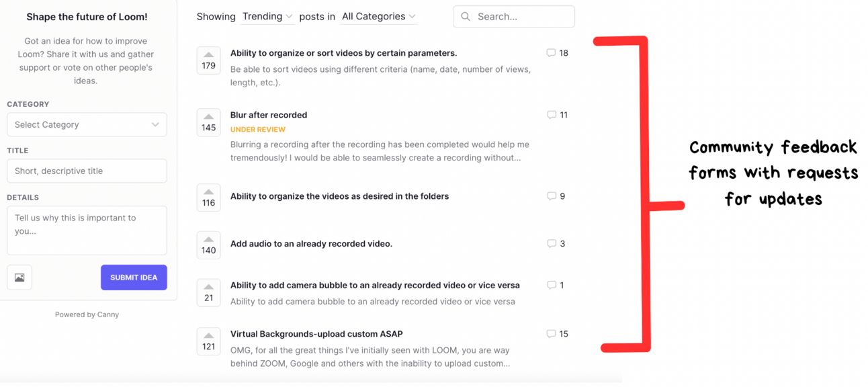Click the posts in label text
Image resolution: width=868 pixels, height=387 pixels.
tap(317, 17)
